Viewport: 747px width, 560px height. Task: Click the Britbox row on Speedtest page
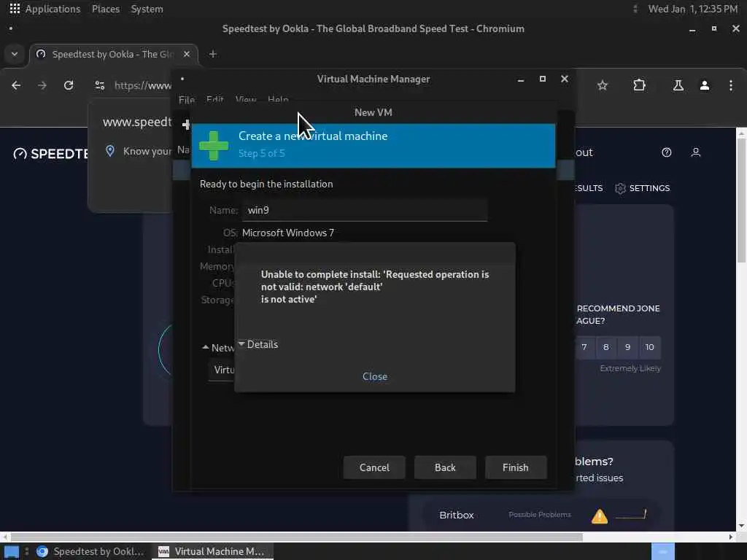pyautogui.click(x=541, y=515)
